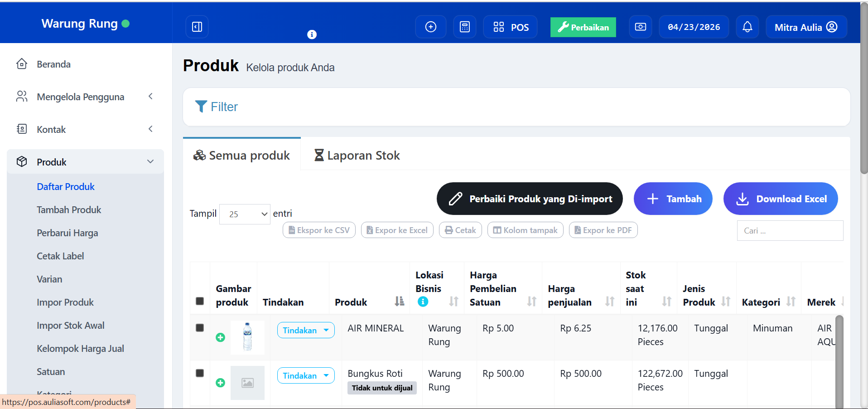Switch to Laporan Stok tab
Viewport: 868px width, 409px height.
coord(357,156)
